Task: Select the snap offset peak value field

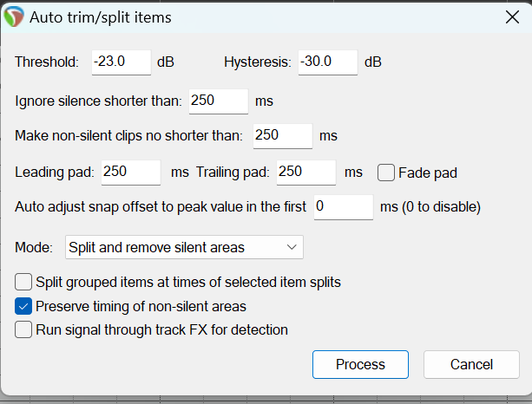Action: pos(344,207)
